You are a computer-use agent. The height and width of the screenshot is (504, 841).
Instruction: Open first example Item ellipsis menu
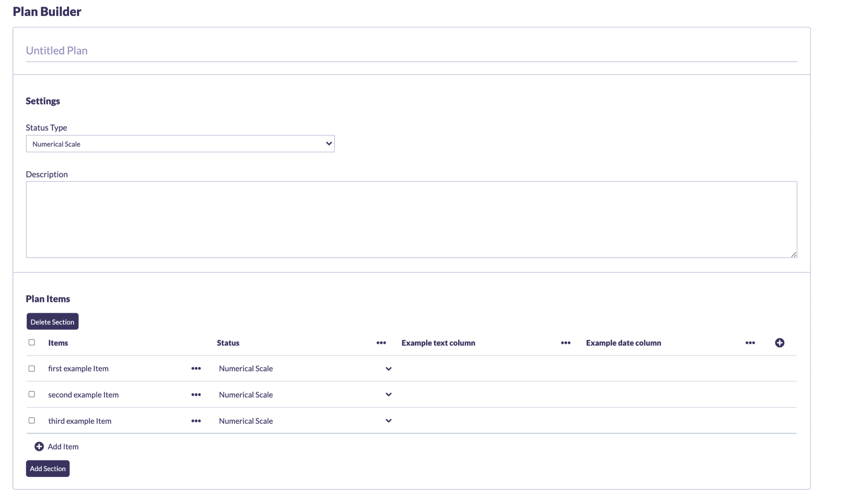pyautogui.click(x=196, y=368)
